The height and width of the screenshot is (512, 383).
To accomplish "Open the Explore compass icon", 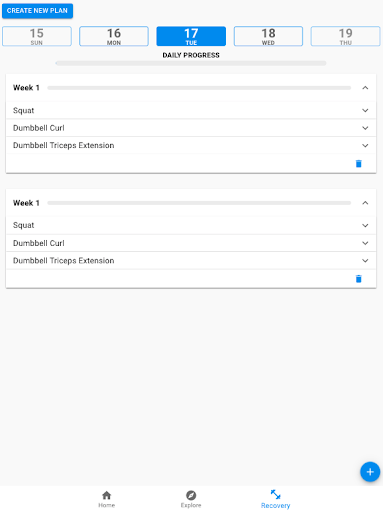I will pyautogui.click(x=191, y=495).
